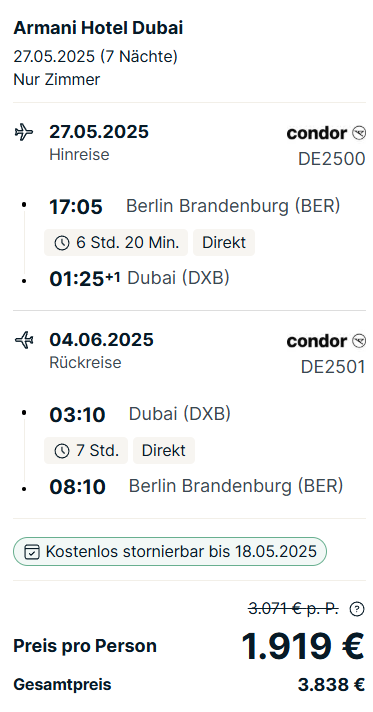
Task: Click the 6 Std. 20 Min. duration tag
Action: pos(116,242)
